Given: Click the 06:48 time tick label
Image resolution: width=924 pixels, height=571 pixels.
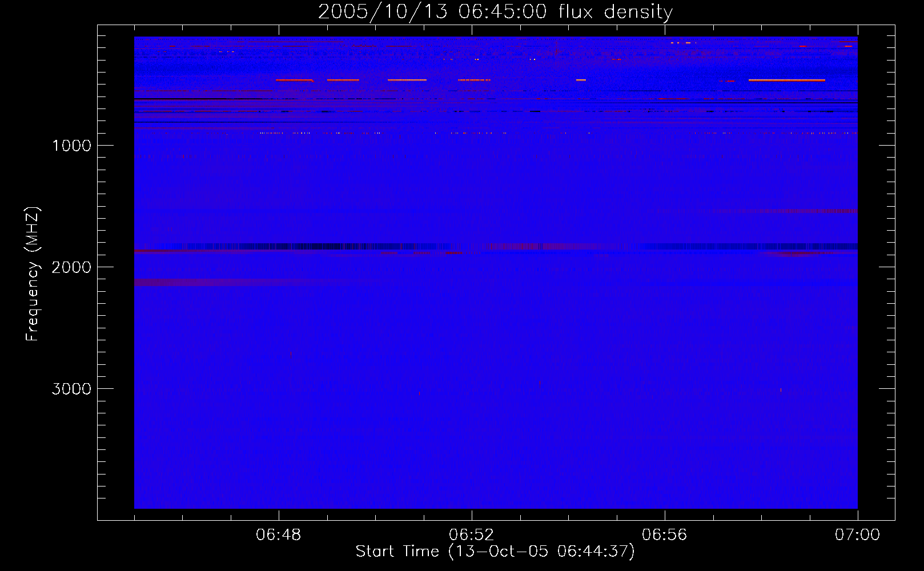Looking at the screenshot, I should click(279, 535).
